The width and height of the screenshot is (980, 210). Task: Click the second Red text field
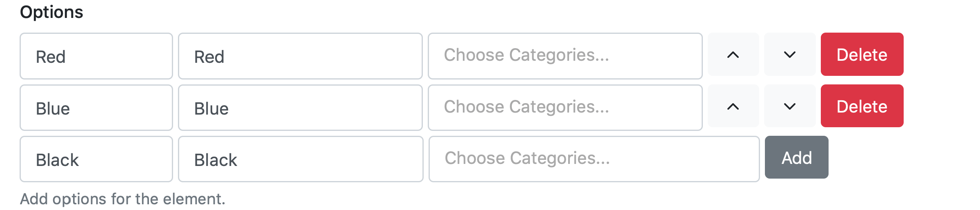300,56
